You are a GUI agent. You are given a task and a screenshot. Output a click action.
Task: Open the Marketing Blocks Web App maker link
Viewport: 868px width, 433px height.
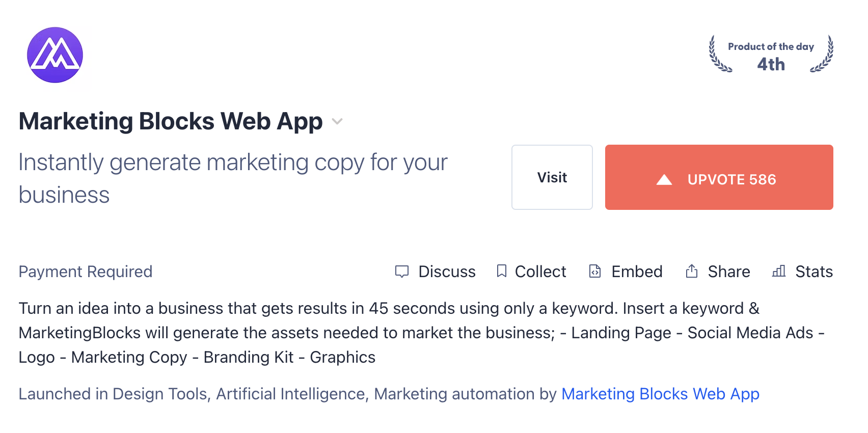[x=660, y=394]
